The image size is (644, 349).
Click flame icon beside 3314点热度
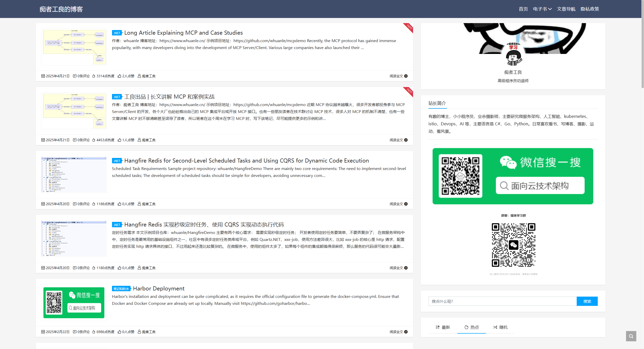click(x=94, y=76)
